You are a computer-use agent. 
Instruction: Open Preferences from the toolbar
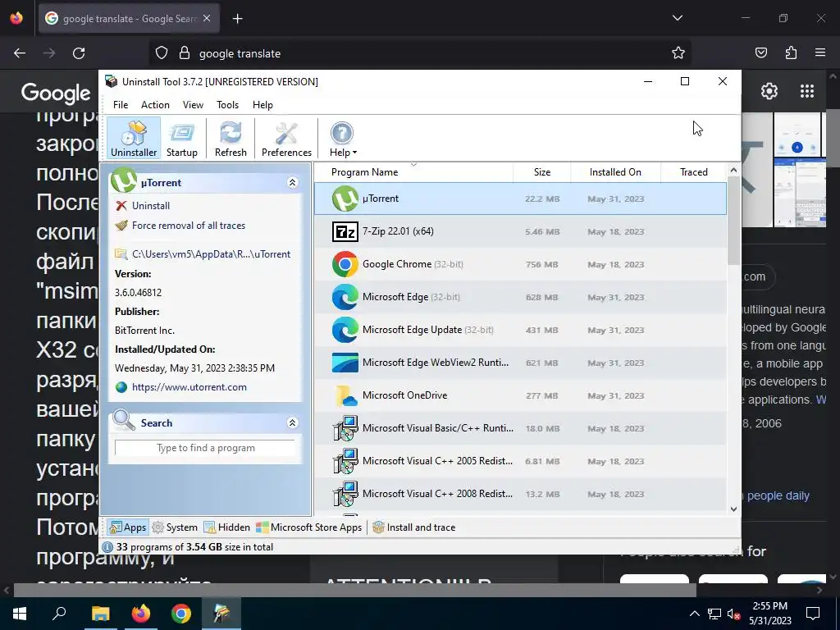(286, 138)
